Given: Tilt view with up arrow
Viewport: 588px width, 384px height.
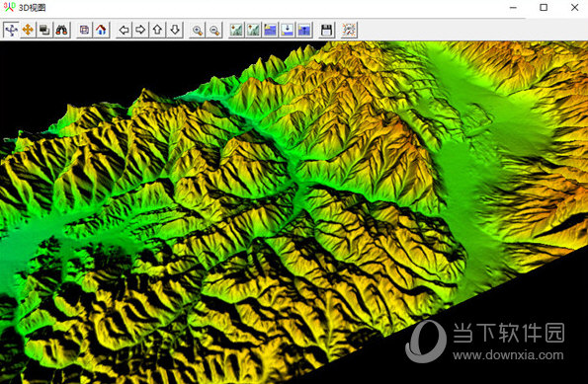Looking at the screenshot, I should click(x=157, y=30).
